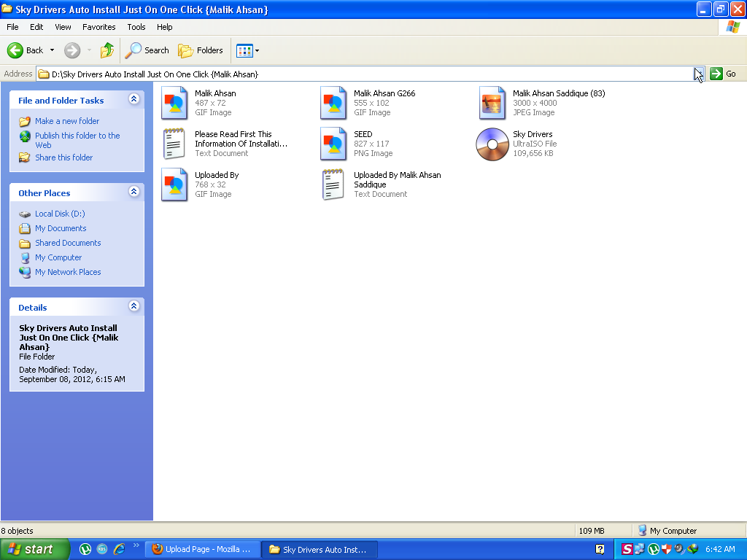Launch Internet Explorer from quick launch
Image resolution: width=747 pixels, height=560 pixels.
pyautogui.click(x=119, y=549)
